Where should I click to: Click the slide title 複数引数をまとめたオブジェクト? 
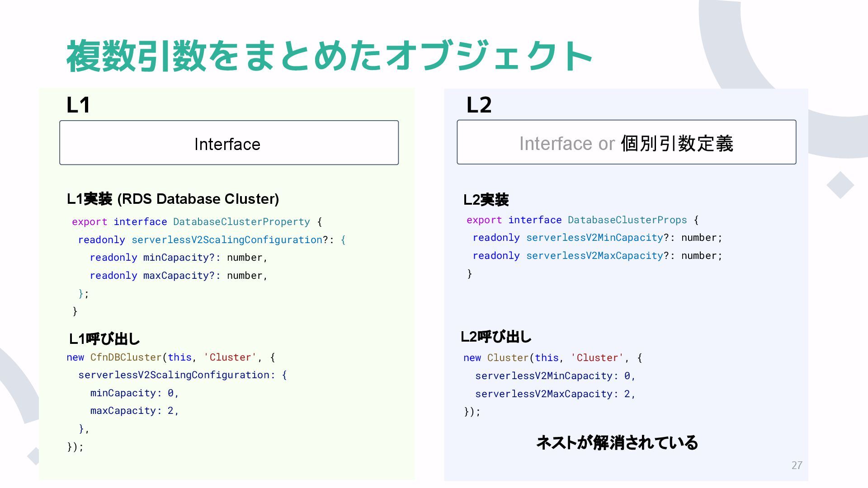tap(329, 56)
